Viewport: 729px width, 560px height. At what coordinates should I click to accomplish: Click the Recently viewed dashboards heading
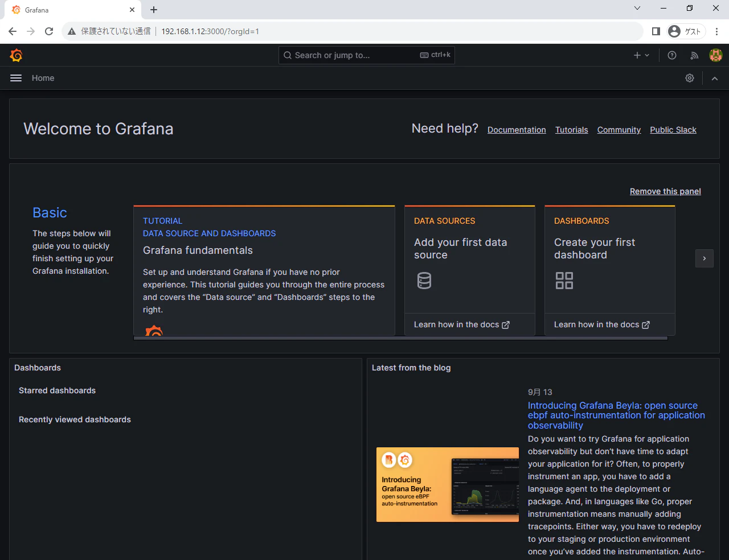[75, 419]
